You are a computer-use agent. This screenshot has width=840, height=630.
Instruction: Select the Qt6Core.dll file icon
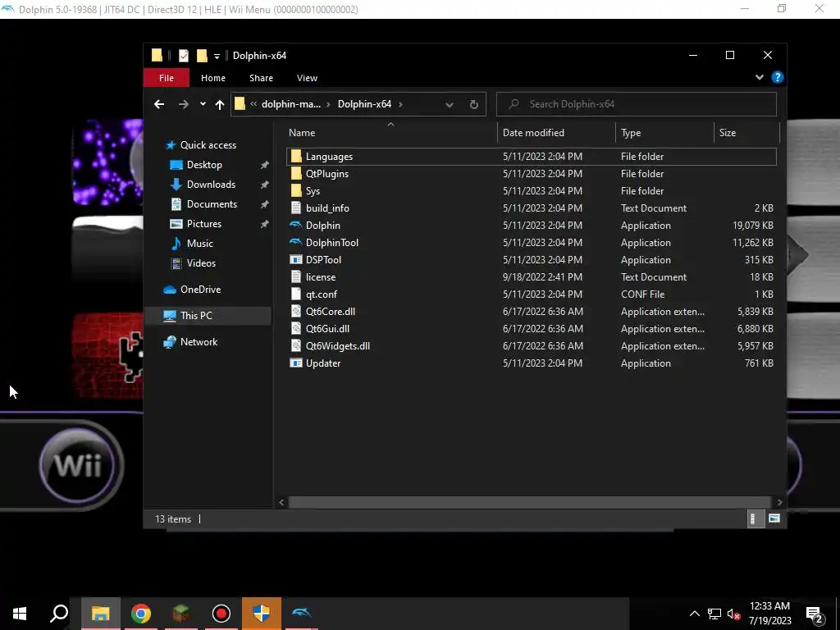295,311
